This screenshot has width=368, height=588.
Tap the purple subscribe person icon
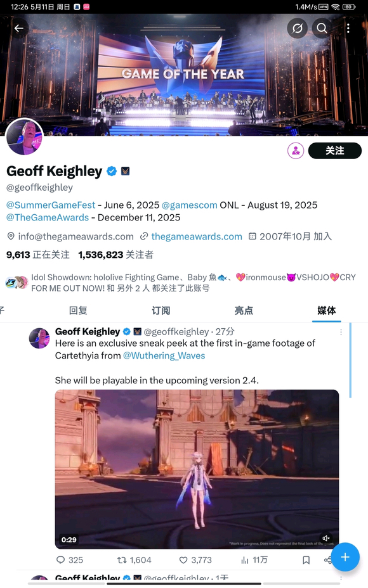(x=296, y=151)
